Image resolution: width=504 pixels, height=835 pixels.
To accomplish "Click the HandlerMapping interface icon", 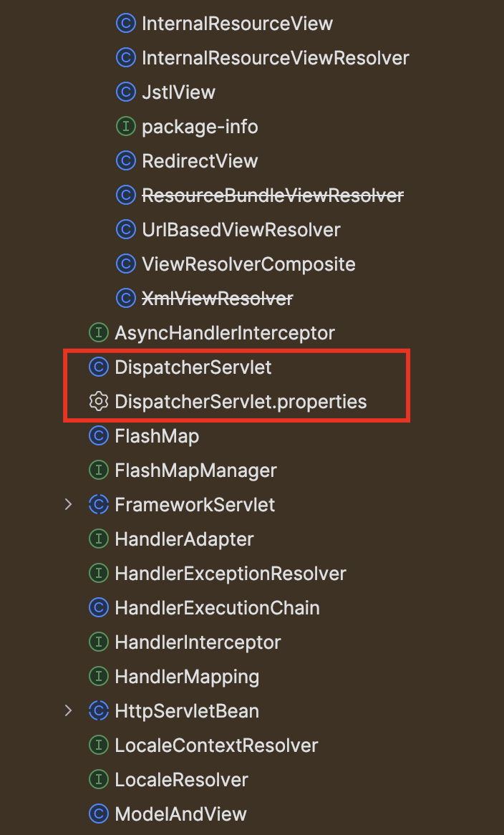I will pyautogui.click(x=99, y=676).
